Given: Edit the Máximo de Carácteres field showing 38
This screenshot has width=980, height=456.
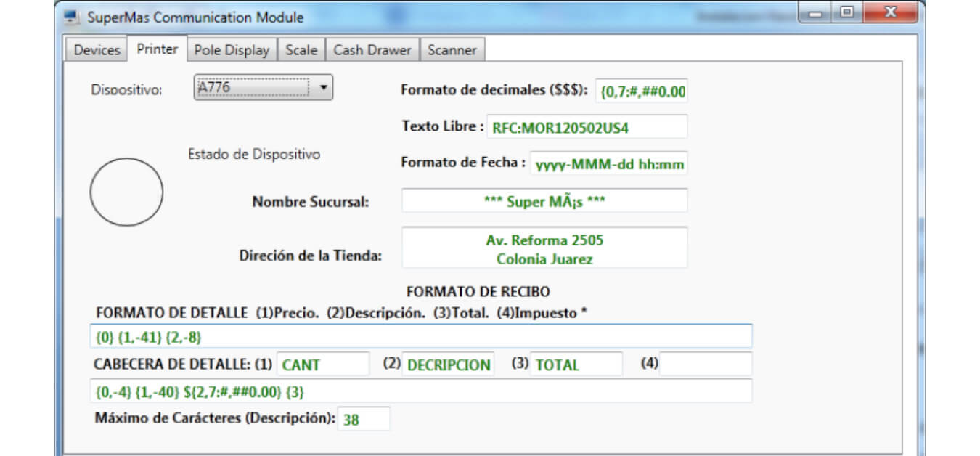Looking at the screenshot, I should (x=364, y=418).
